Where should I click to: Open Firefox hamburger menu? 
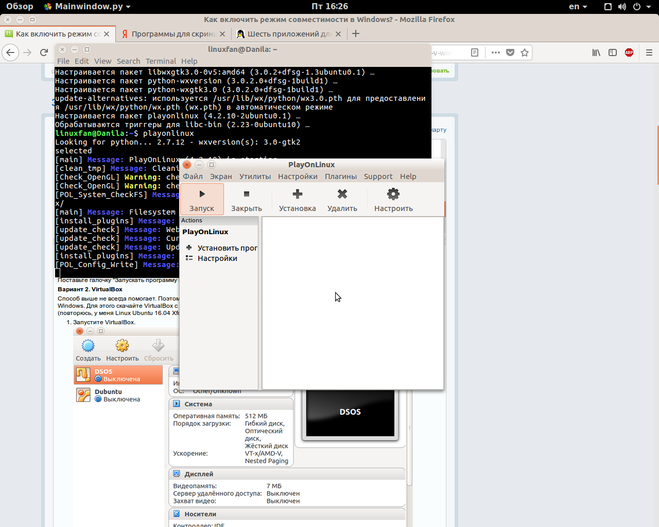(x=649, y=53)
